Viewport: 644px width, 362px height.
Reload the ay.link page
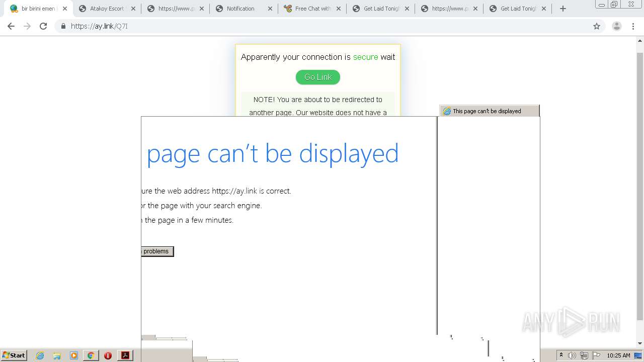[43, 26]
